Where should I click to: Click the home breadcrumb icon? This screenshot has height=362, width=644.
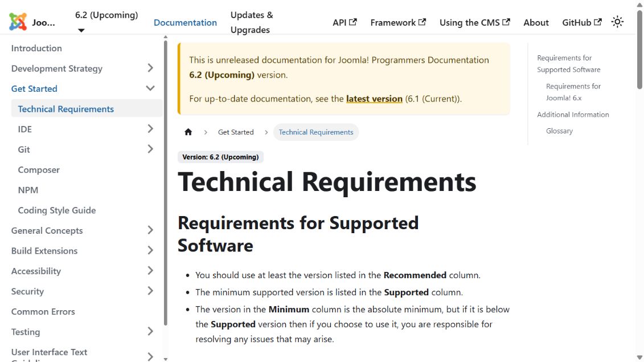[x=188, y=132]
